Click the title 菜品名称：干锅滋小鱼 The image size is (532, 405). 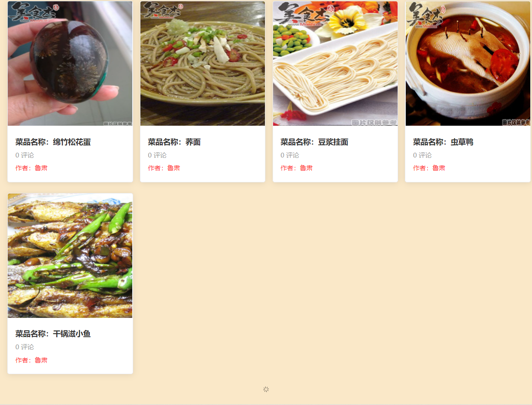coord(53,334)
